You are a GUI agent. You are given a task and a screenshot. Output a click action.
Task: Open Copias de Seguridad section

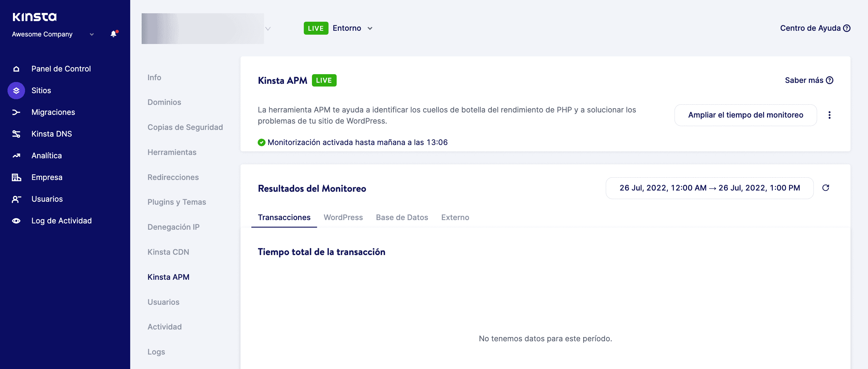(185, 127)
